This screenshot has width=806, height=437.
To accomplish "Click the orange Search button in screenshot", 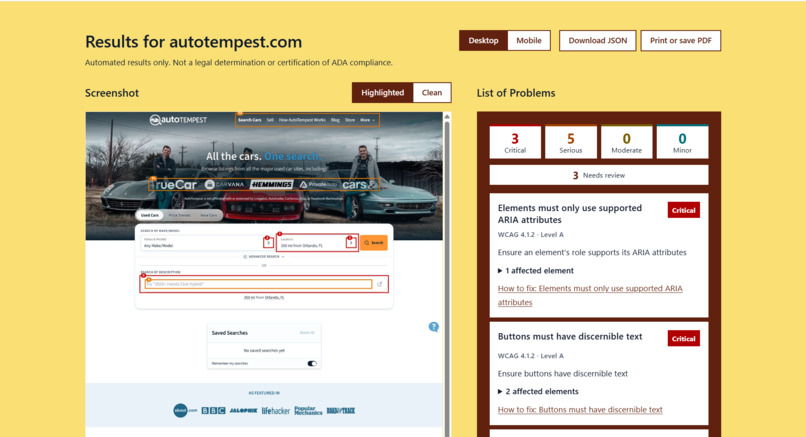I will (x=374, y=243).
